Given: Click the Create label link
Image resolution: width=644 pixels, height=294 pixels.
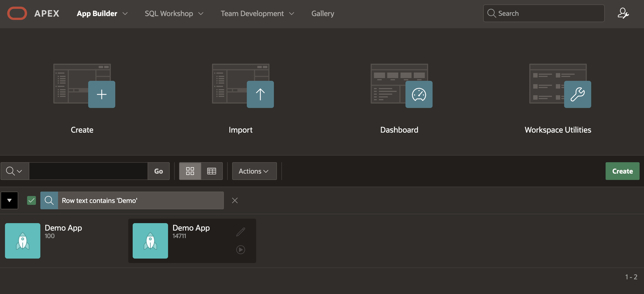Looking at the screenshot, I should tap(82, 130).
